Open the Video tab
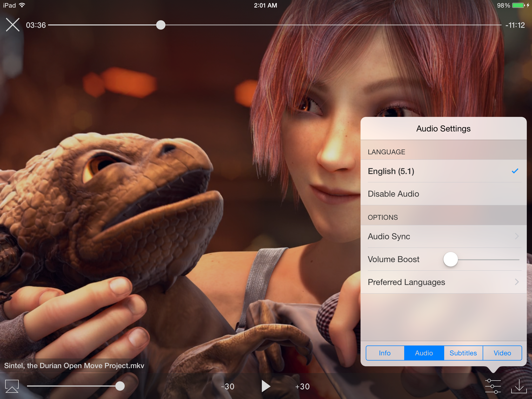Viewport: 532px width, 399px height. 502,353
